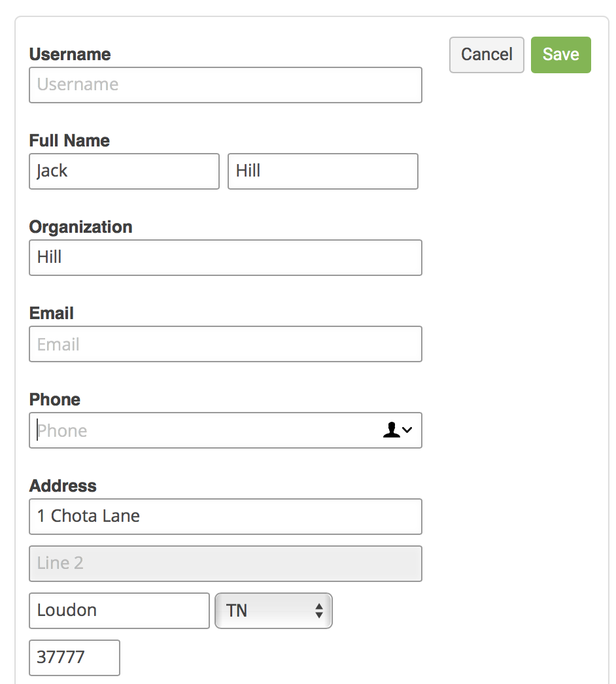Image resolution: width=616 pixels, height=684 pixels.
Task: Click the zip code field 37777
Action: point(75,658)
